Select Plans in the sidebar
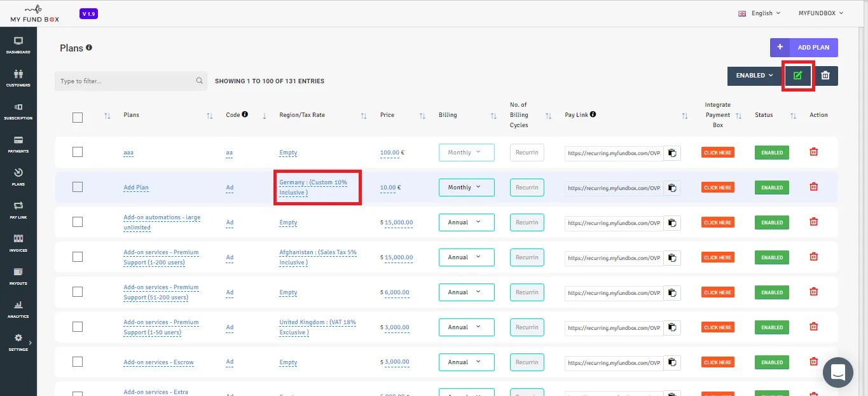The image size is (868, 396). [18, 177]
